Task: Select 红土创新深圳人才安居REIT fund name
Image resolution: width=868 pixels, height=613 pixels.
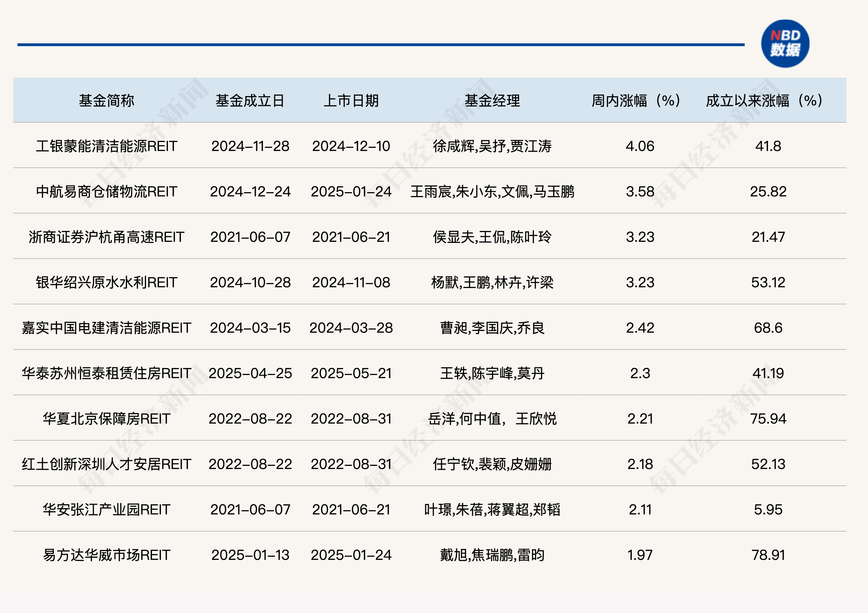Action: click(106, 464)
